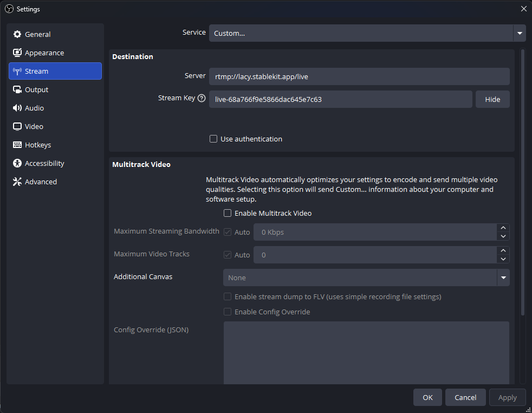Click the Audio speaker icon
Screen dimensions: 532x413
click(x=17, y=108)
